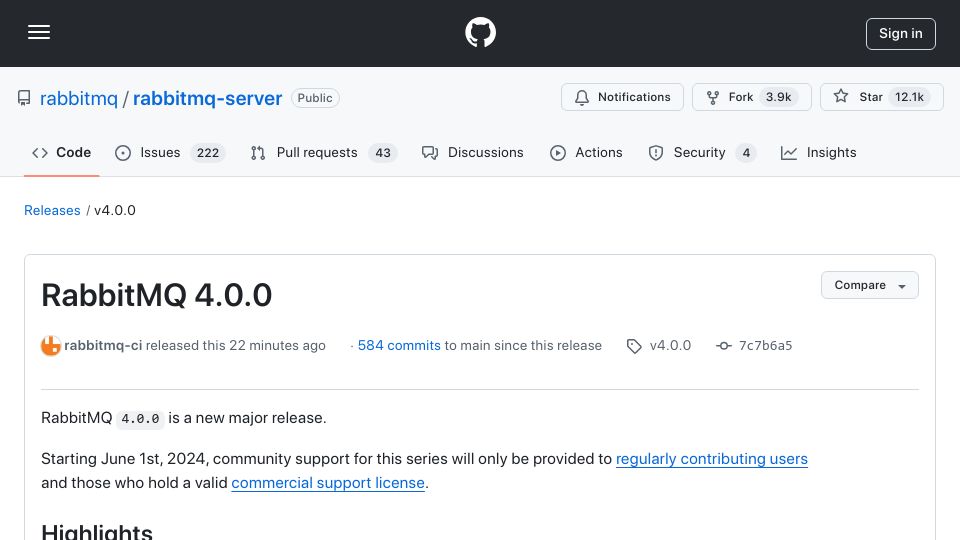Click the RabbitMQ 4.0.0 release title
This screenshot has height=540, width=960.
pos(157,295)
